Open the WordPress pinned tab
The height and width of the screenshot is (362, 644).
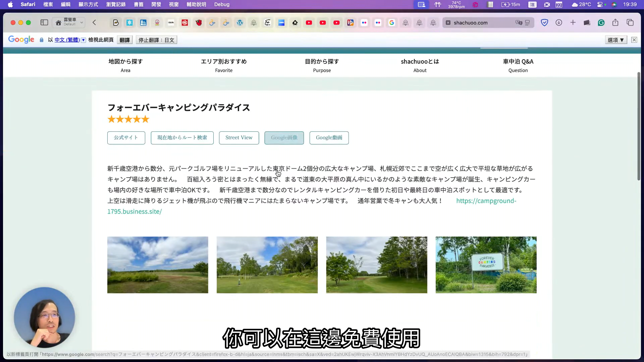[x=240, y=22]
